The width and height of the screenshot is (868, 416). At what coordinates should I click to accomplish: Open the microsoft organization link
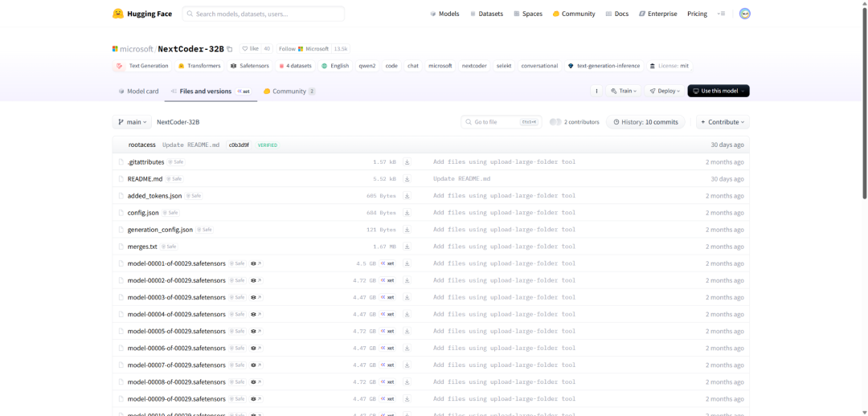pos(137,49)
